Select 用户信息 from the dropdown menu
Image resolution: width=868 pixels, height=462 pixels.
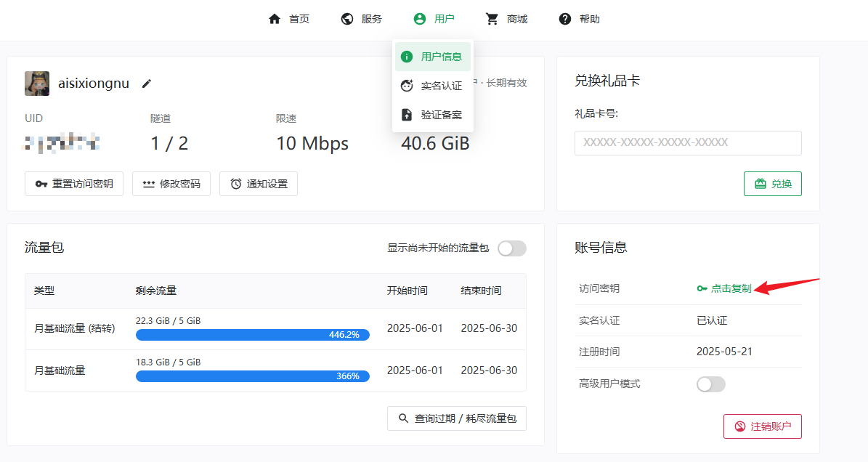point(433,57)
